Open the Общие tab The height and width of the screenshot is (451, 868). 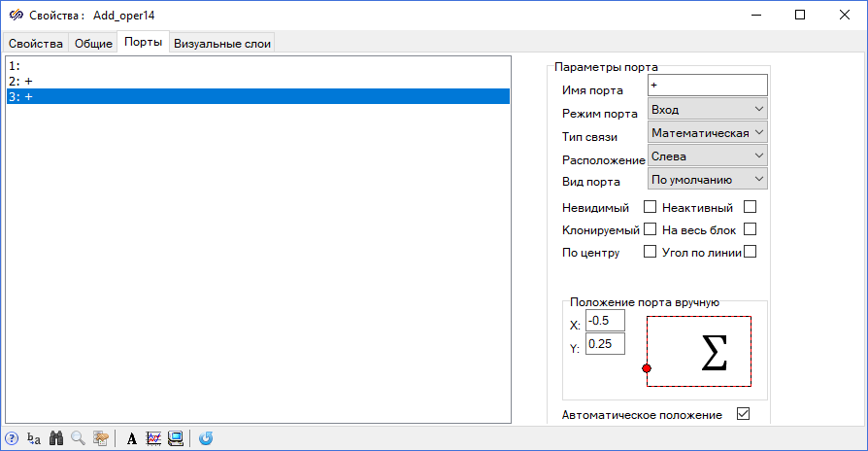(94, 43)
